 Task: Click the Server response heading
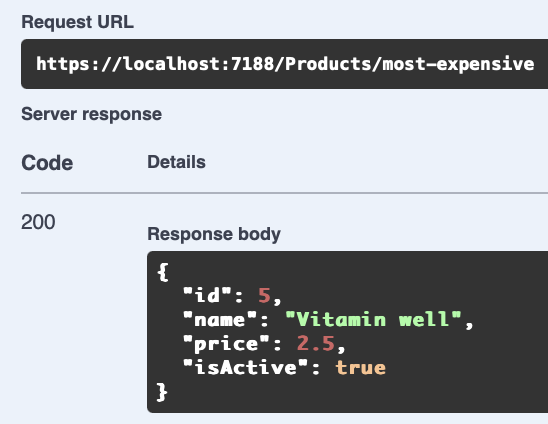coord(92,114)
